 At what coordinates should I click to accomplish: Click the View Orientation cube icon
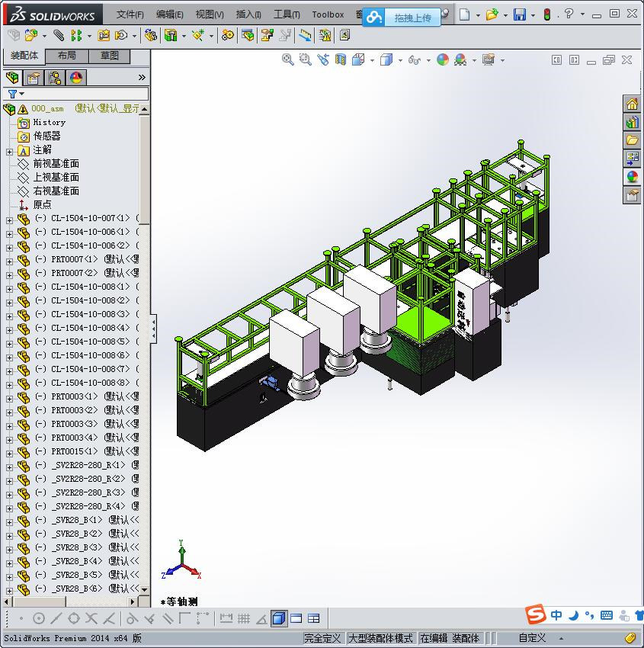coord(358,60)
